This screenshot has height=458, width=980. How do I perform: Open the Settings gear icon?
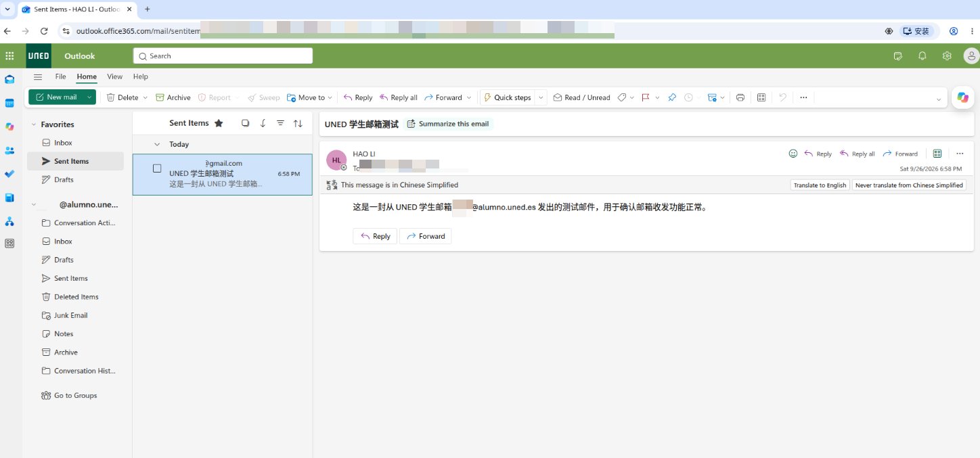click(947, 56)
